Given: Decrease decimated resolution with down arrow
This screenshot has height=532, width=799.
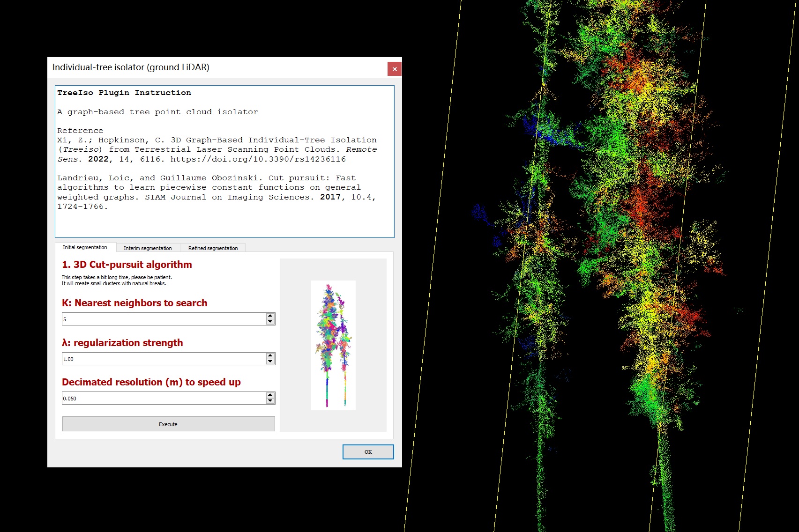Looking at the screenshot, I should tap(270, 401).
